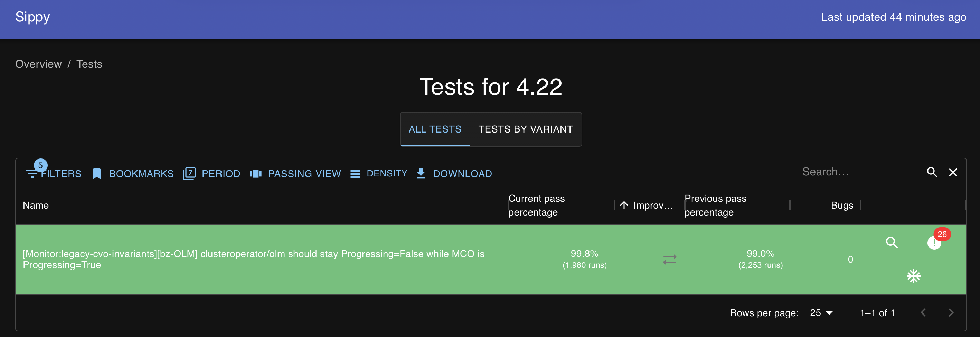Click the search magnifier icon
The image size is (980, 337).
coord(931,172)
